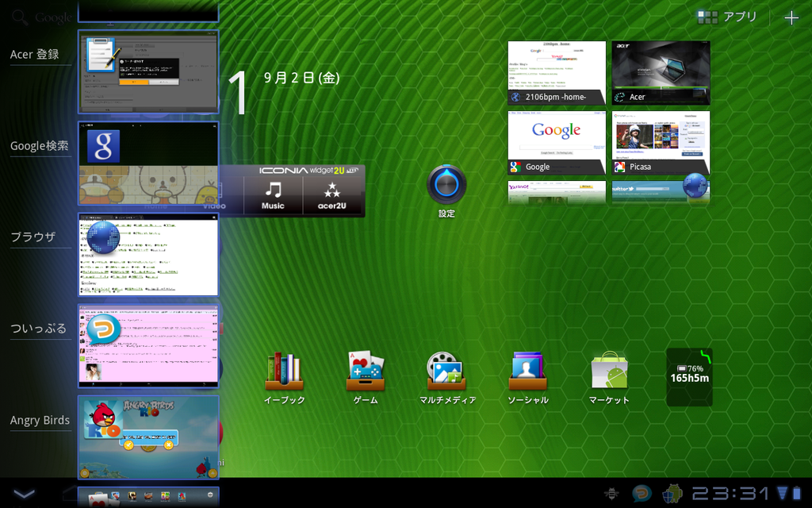Tap the battery 76% widget
The image size is (812, 508).
[x=689, y=377]
